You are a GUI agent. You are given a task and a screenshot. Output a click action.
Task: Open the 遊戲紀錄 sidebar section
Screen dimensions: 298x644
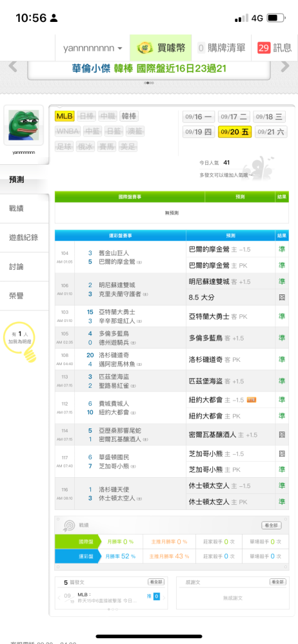[25, 238]
